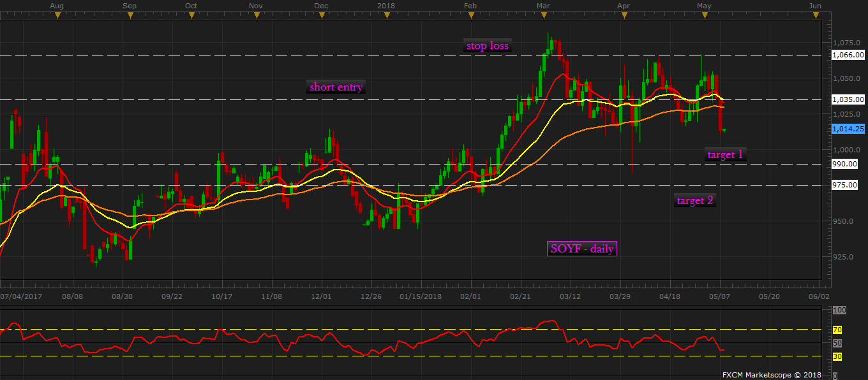
Task: Click the blue 1,014.25 current price tag
Action: click(x=849, y=128)
